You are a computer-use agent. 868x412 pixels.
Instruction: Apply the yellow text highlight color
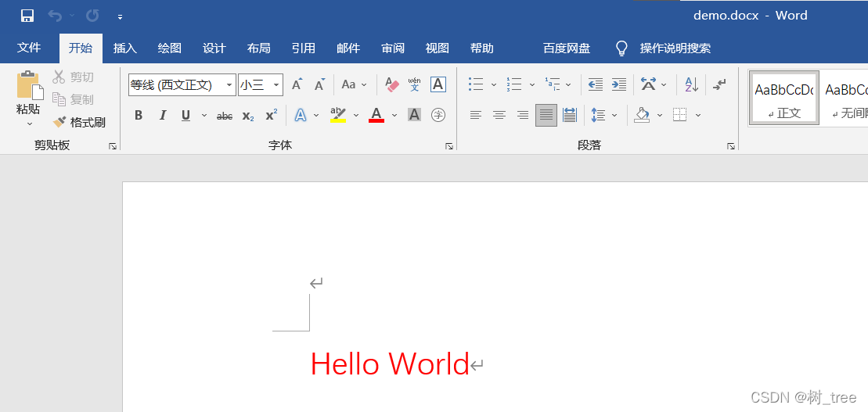[337, 115]
